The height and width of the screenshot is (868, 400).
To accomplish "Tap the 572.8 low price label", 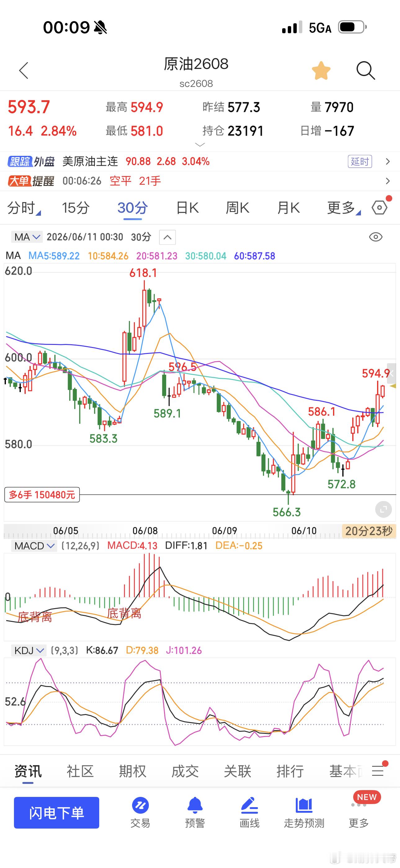I will coord(341,484).
